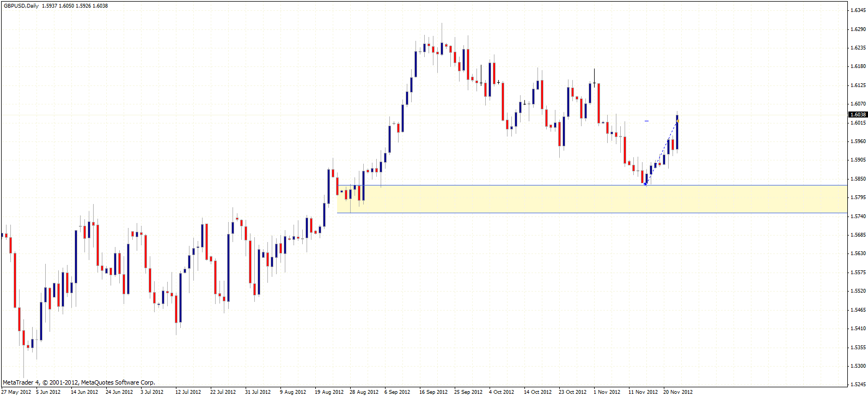Select 1.6125 on the price axis
The image size is (868, 396).
tap(858, 85)
